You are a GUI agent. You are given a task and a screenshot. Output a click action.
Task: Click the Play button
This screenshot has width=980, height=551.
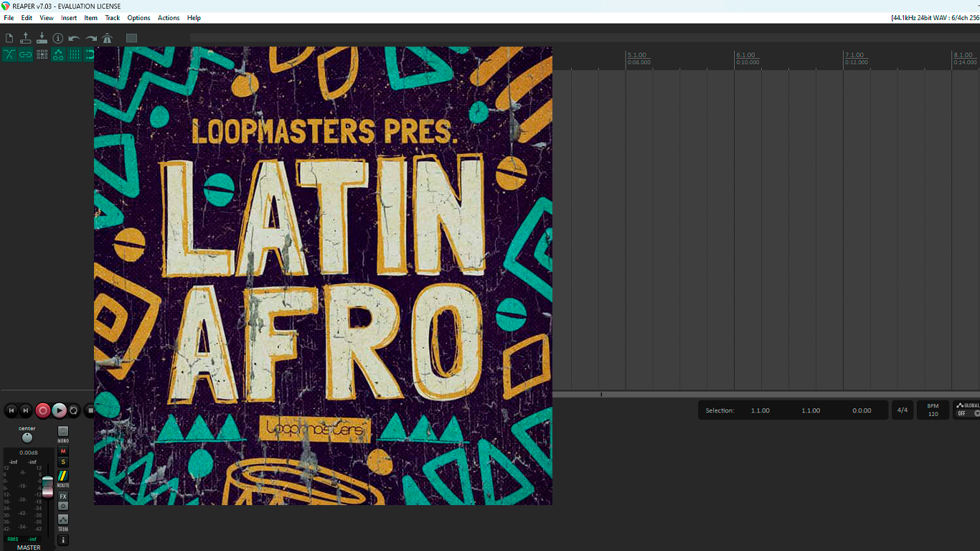(60, 410)
